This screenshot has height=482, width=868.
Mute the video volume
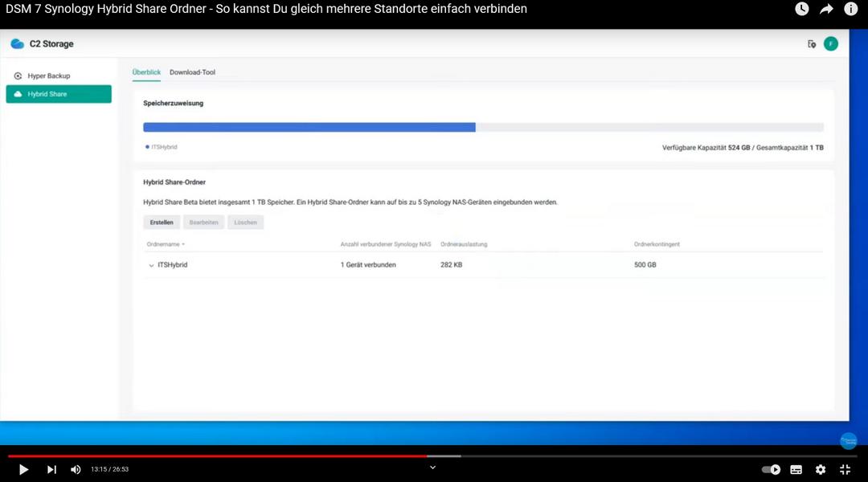pyautogui.click(x=76, y=469)
